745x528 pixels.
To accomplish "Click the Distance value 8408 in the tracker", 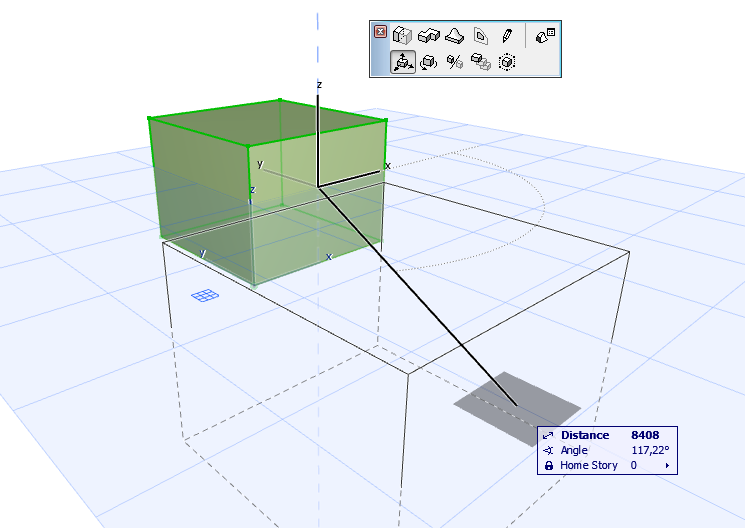I will pos(645,435).
